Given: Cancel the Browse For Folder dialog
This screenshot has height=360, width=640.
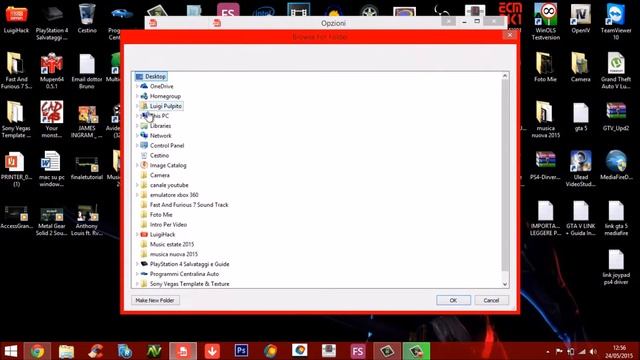Looking at the screenshot, I should (491, 300).
